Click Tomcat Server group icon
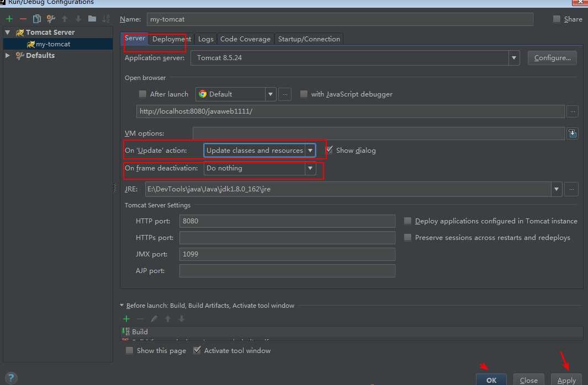Screen dimensions: 588x385 pos(19,33)
